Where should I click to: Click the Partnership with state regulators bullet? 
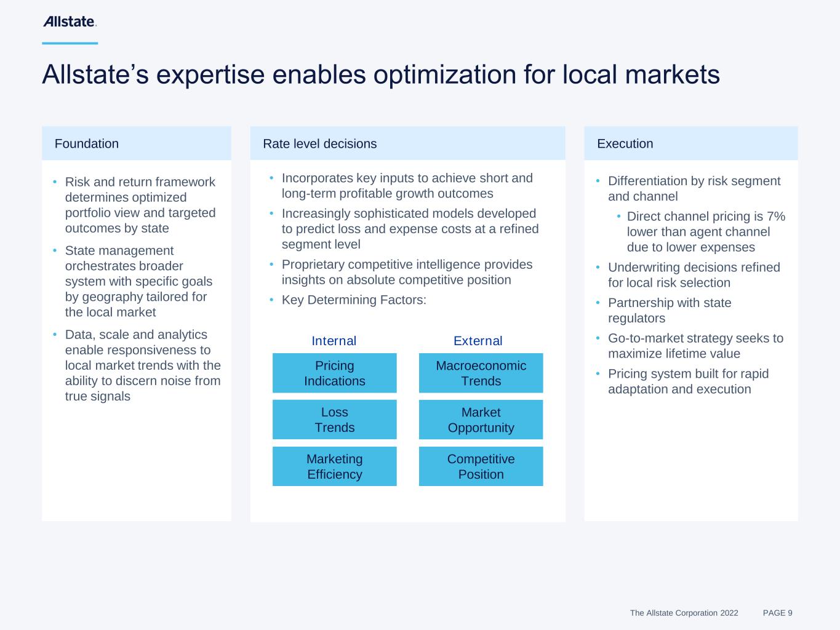(x=669, y=310)
